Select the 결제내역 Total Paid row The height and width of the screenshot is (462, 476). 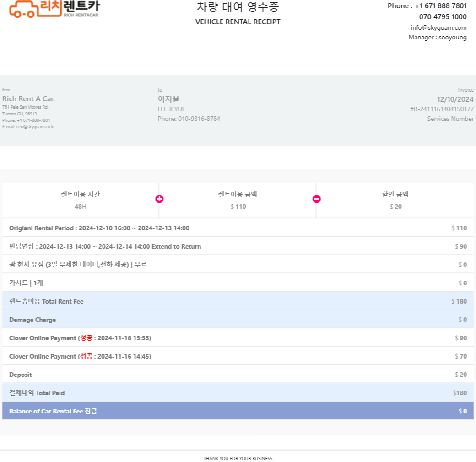[238, 392]
